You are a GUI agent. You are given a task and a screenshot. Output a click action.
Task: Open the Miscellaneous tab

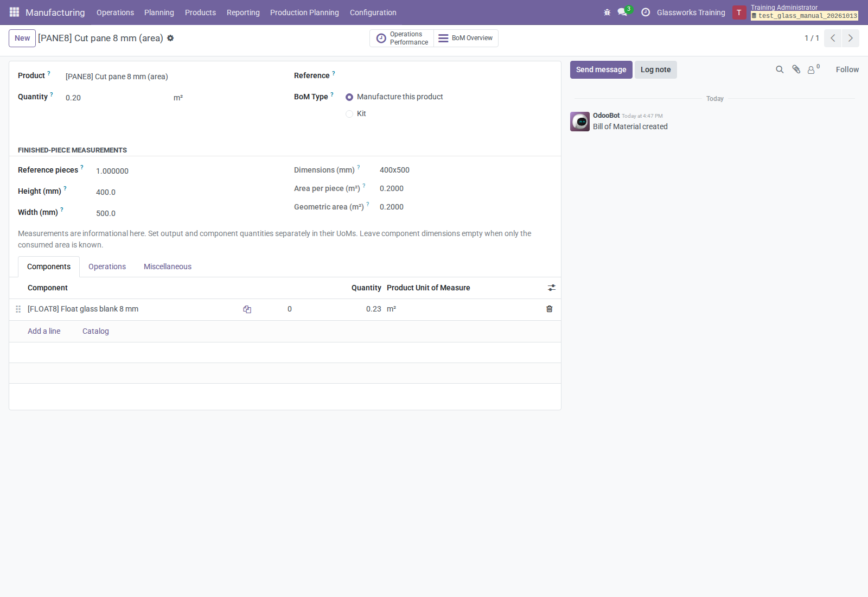pos(168,266)
